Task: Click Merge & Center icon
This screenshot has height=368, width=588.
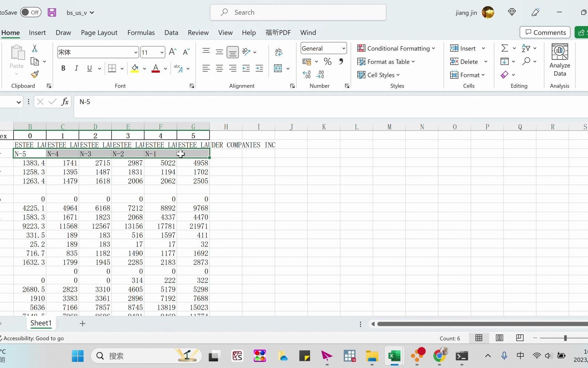Action: pos(278,68)
